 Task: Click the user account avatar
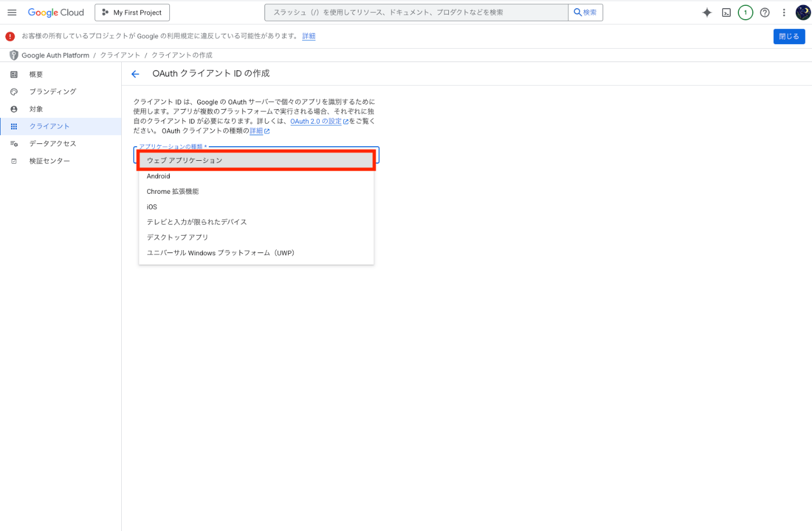point(803,12)
